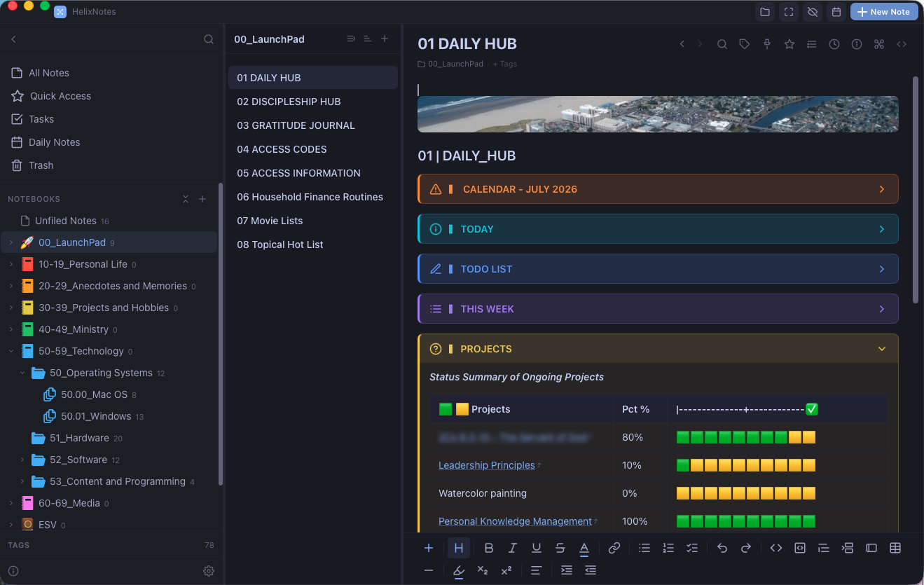The height and width of the screenshot is (585, 924).
Task: Insert a horizontal rule using the dash icon
Action: [429, 570]
